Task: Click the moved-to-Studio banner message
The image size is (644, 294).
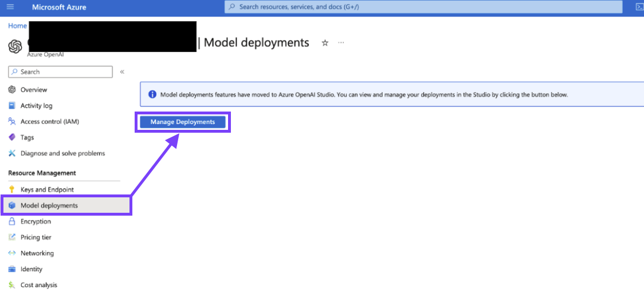Action: [364, 95]
